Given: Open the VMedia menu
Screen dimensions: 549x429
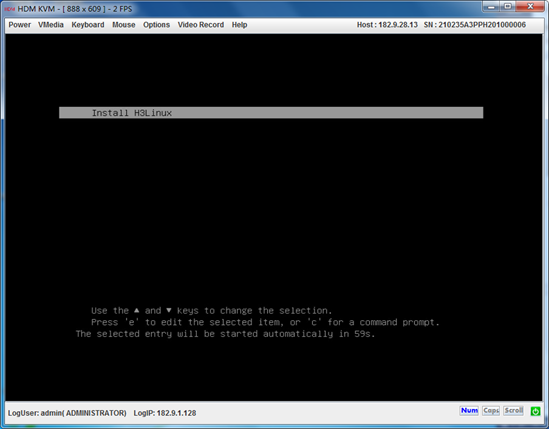Looking at the screenshot, I should [x=51, y=25].
